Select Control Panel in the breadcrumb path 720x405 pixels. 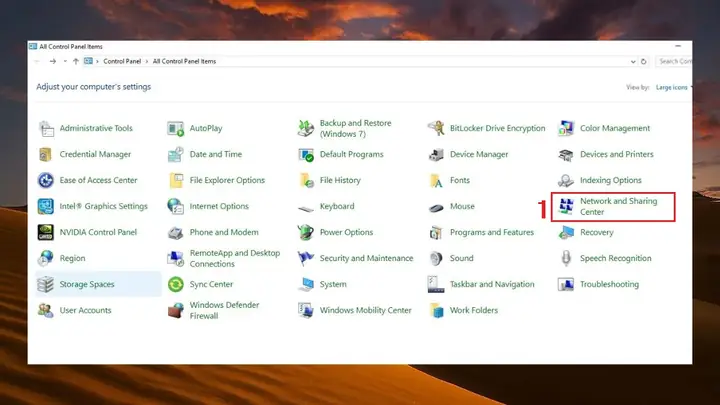pos(122,61)
